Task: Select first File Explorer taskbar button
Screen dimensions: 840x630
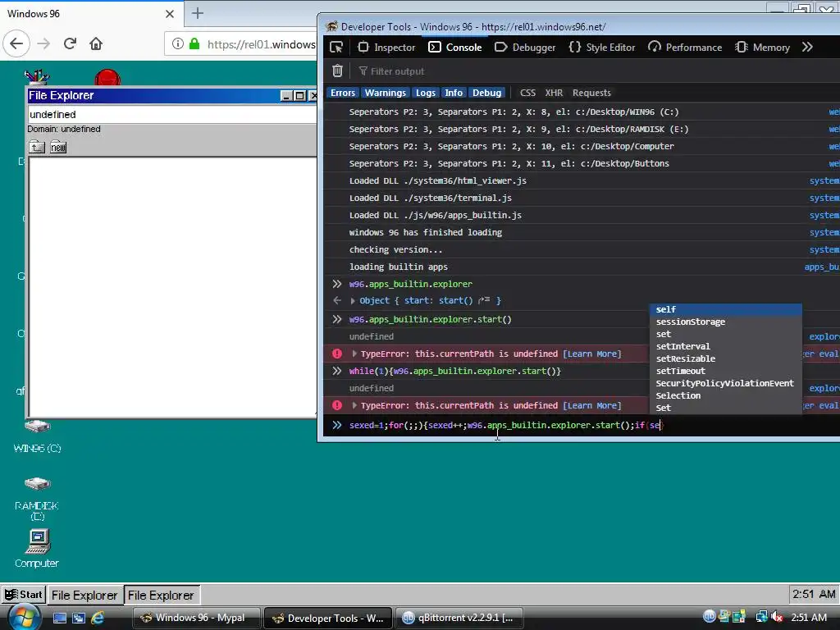Action: coord(84,596)
